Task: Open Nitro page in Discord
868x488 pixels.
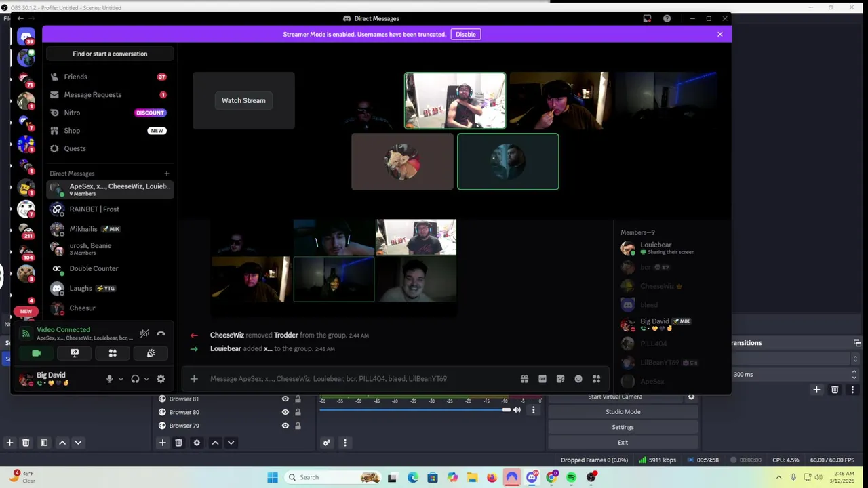Action: point(109,113)
